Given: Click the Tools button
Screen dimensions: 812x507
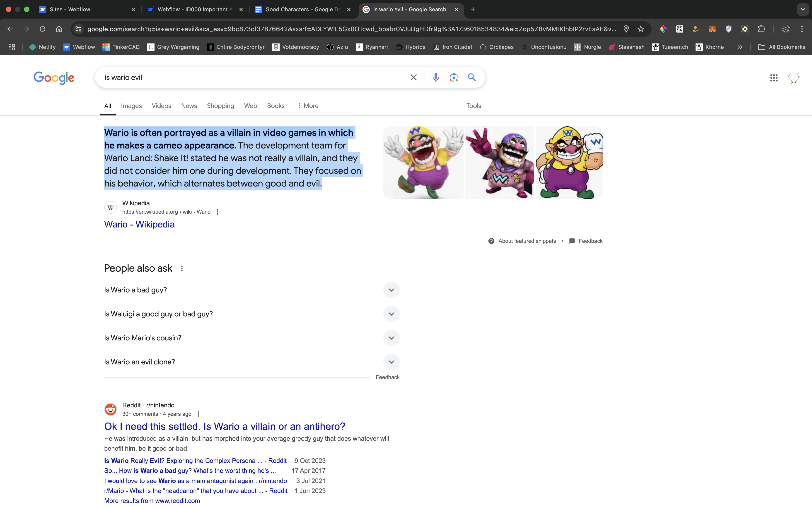Looking at the screenshot, I should pyautogui.click(x=474, y=106).
